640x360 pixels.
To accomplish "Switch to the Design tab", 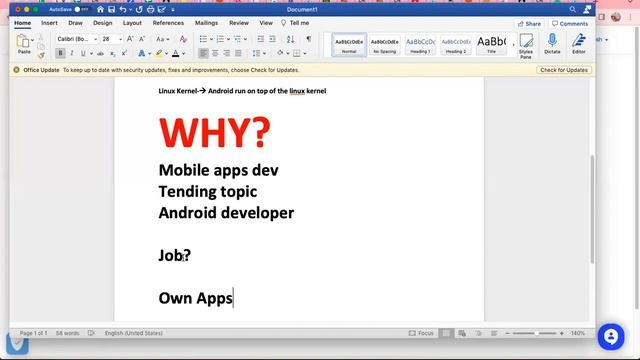I will (102, 23).
